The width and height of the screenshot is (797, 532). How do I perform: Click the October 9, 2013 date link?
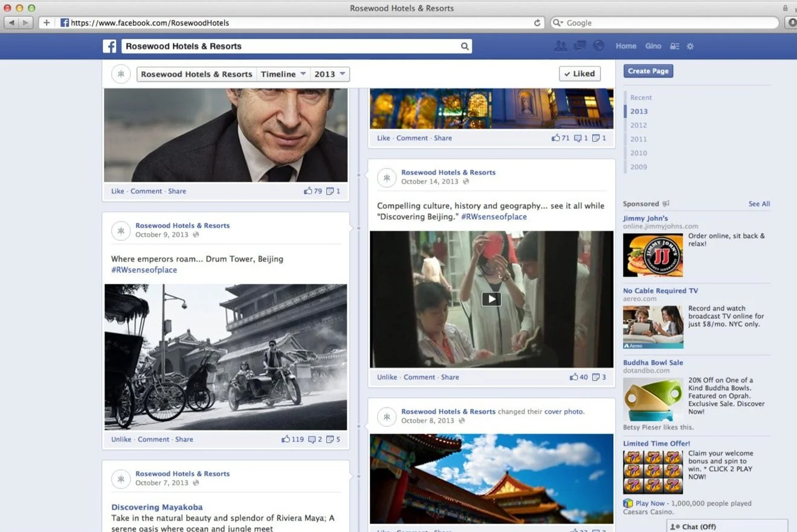point(162,235)
